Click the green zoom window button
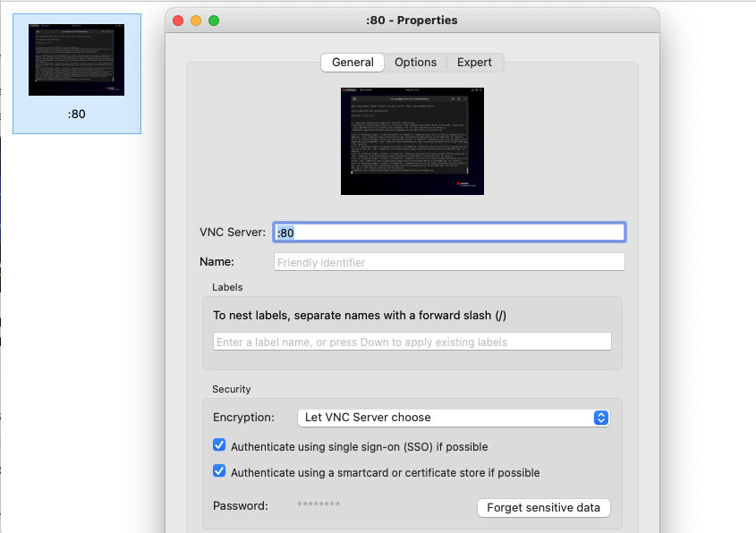This screenshot has width=756, height=533. tap(214, 21)
